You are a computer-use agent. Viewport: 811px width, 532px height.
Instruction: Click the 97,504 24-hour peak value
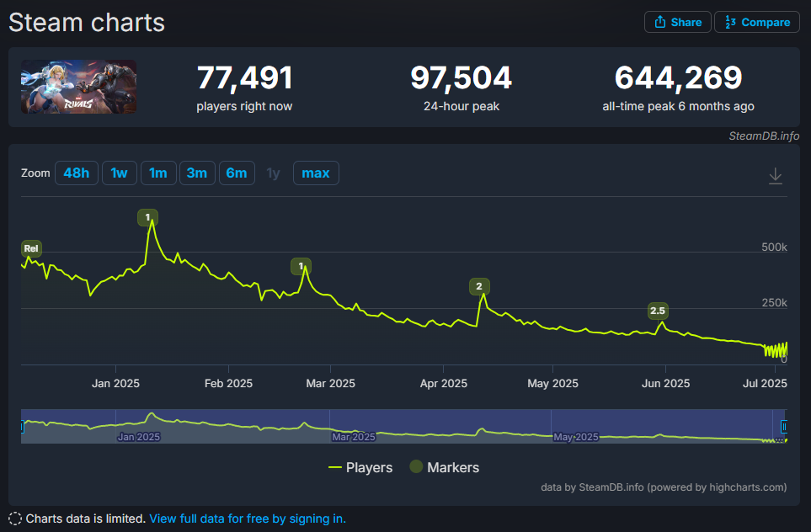pos(461,77)
